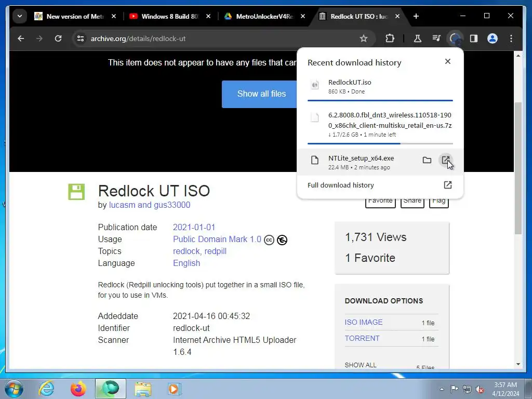Image resolution: width=532 pixels, height=399 pixels.
Task: Close the MetroUnlockerV4 tab
Action: [x=303, y=16]
